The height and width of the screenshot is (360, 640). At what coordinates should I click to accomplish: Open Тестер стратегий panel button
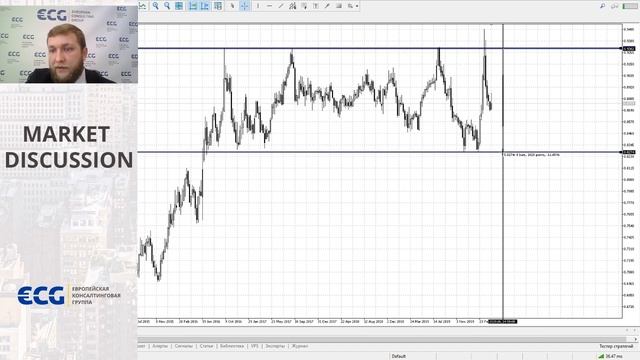(616, 346)
